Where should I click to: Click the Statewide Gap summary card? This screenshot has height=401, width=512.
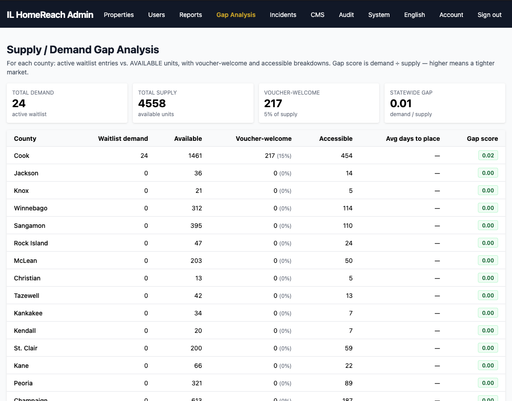(445, 103)
